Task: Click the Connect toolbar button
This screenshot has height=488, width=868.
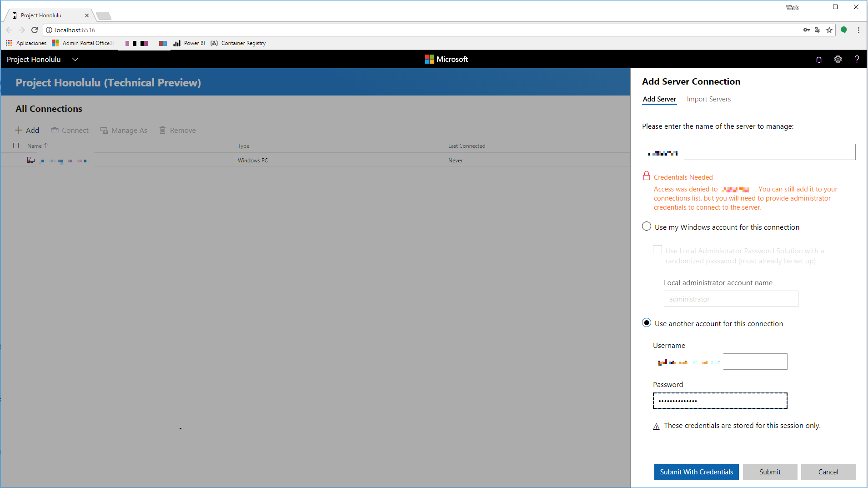Action: tap(70, 131)
